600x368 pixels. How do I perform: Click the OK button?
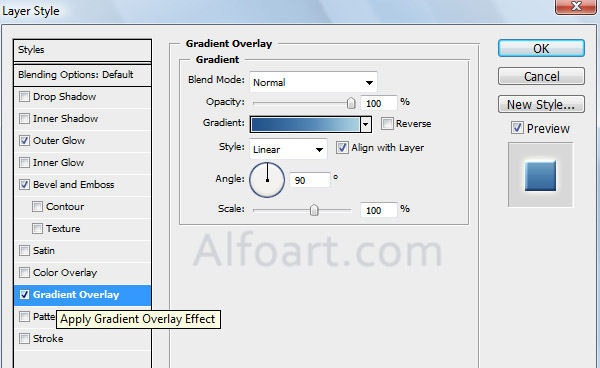coord(541,49)
